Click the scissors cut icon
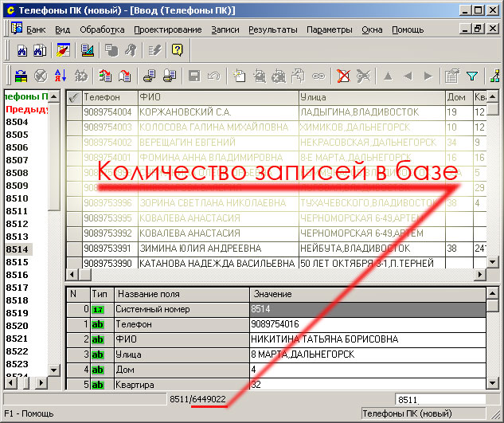Image resolution: width=504 pixels, height=423 pixels. point(364,76)
